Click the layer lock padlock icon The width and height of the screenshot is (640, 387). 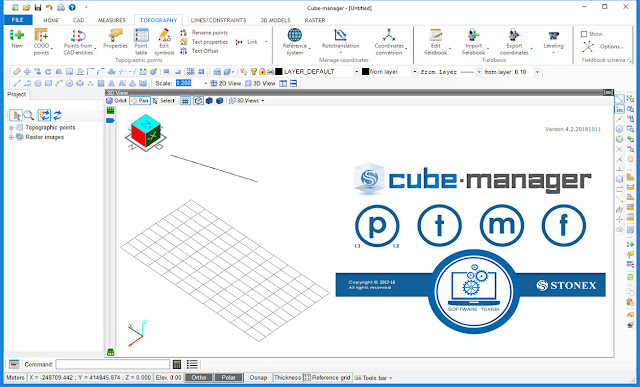(x=262, y=72)
